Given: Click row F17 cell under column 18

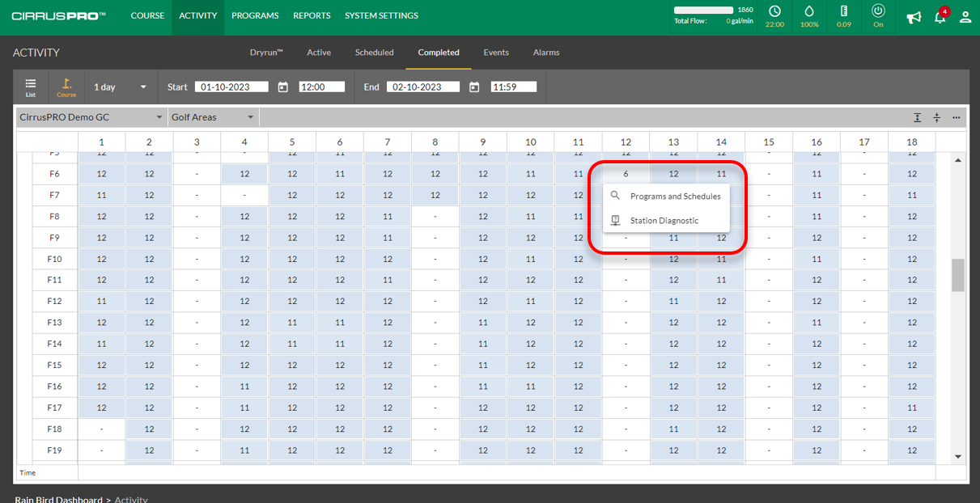Looking at the screenshot, I should [x=912, y=408].
